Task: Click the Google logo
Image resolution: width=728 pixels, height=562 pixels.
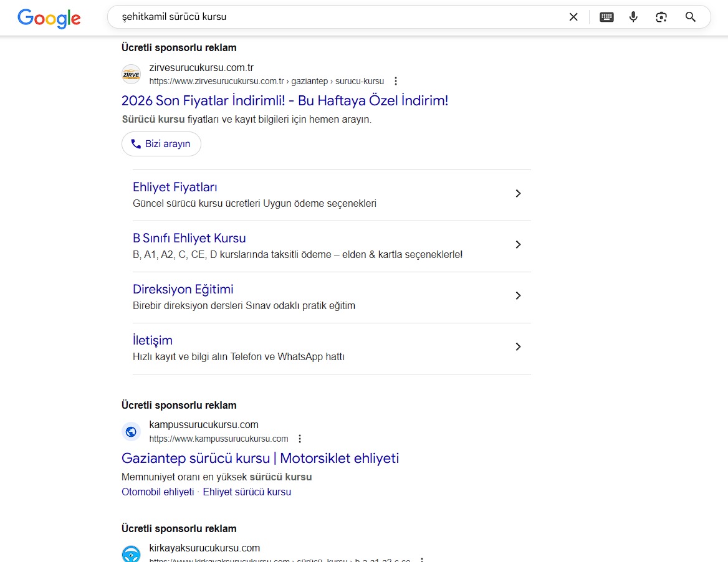Action: click(x=49, y=18)
